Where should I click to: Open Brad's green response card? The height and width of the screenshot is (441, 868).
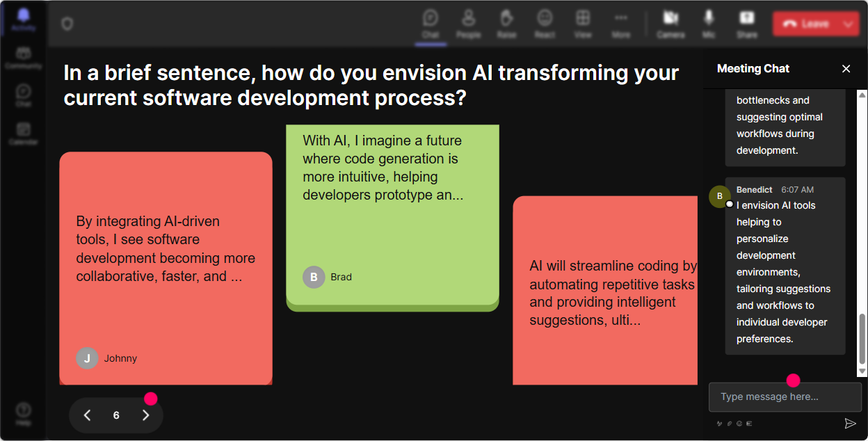point(392,218)
